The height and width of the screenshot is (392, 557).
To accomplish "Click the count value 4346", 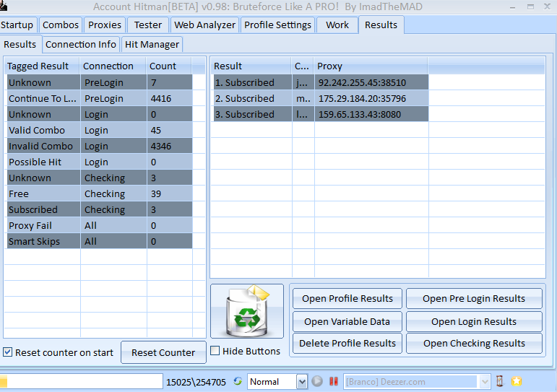I will [x=161, y=146].
